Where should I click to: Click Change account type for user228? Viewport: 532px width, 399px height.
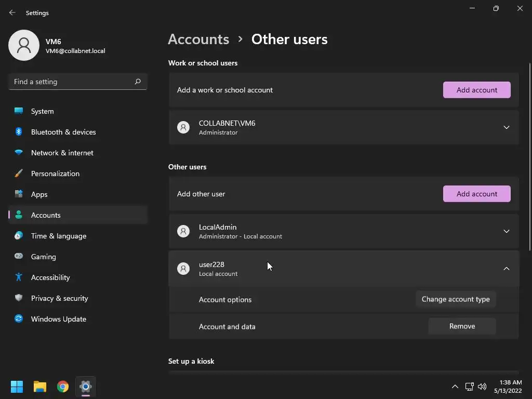pyautogui.click(x=456, y=299)
